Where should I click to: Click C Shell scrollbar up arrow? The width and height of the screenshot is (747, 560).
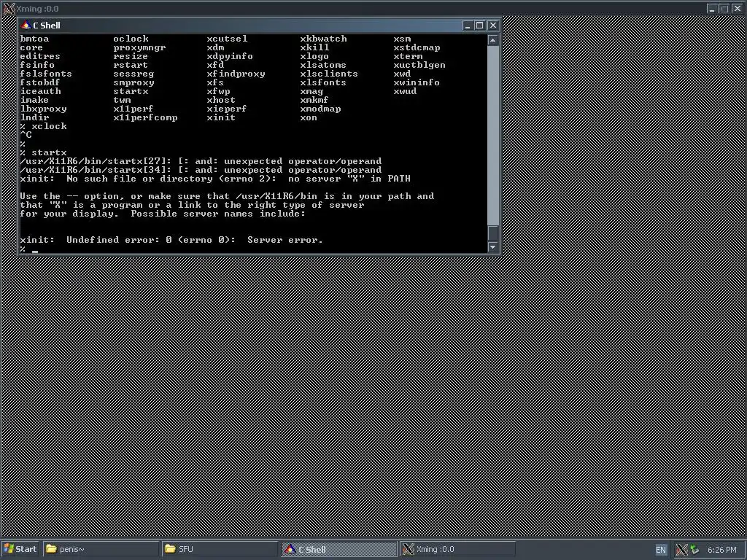pos(492,40)
